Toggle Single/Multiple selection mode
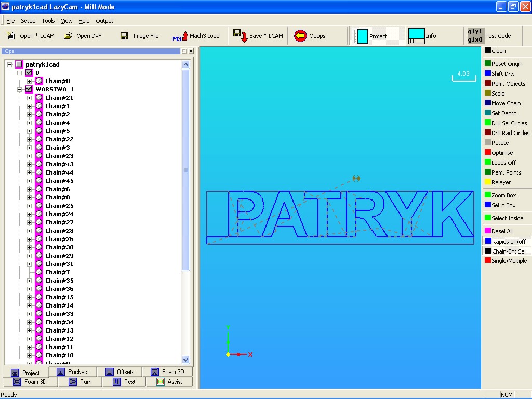The width and height of the screenshot is (532, 399). click(506, 261)
